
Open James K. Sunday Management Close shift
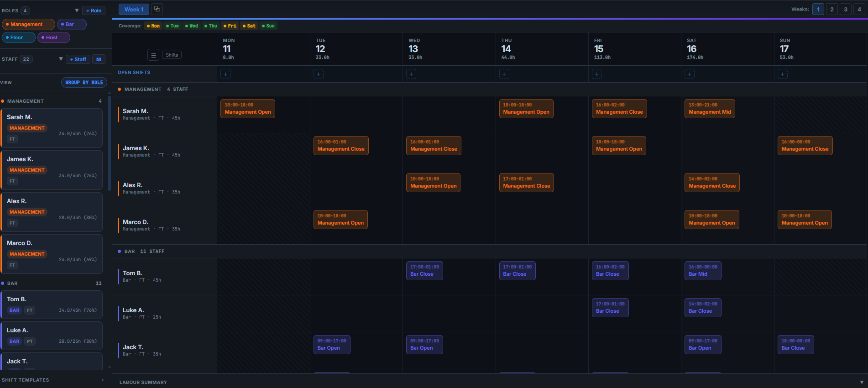(x=805, y=146)
